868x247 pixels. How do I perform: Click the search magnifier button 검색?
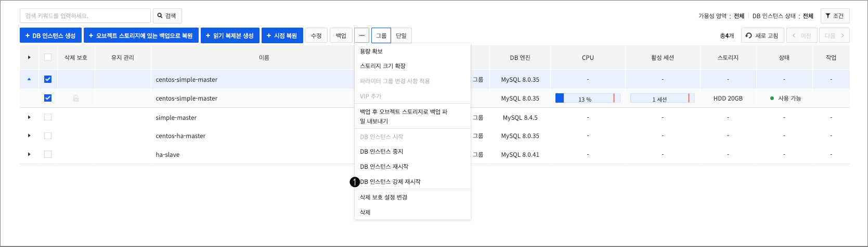pyautogui.click(x=167, y=16)
